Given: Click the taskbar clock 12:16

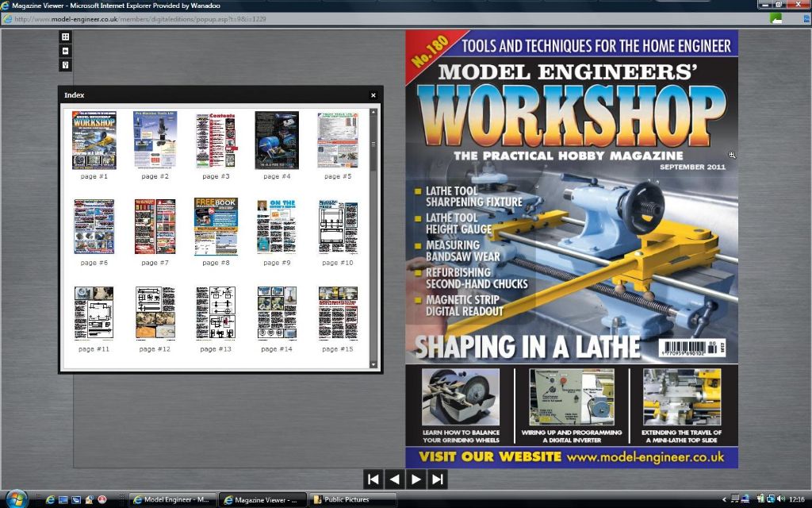Looking at the screenshot, I should point(797,500).
